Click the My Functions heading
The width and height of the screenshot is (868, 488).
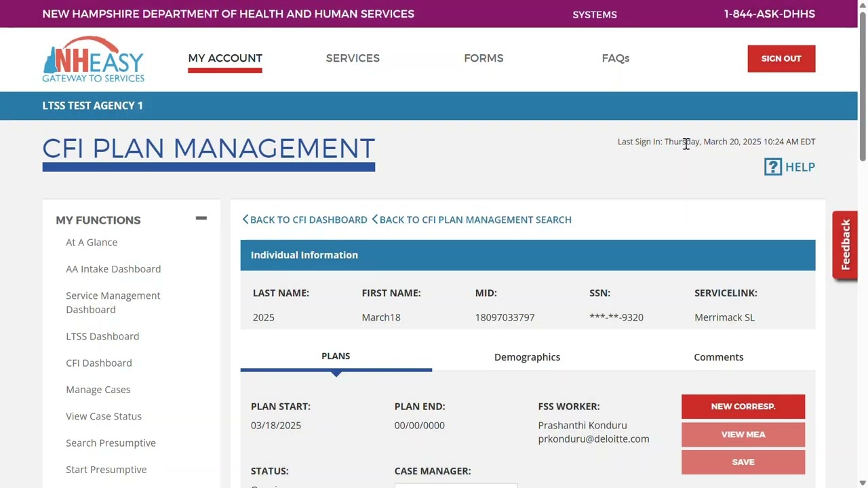[98, 220]
